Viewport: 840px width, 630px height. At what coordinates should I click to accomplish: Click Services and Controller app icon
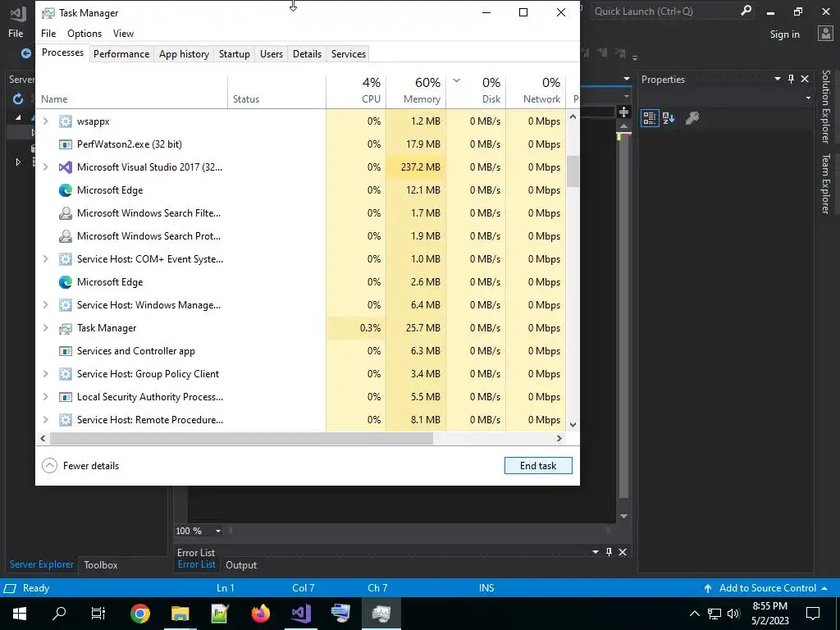click(66, 351)
